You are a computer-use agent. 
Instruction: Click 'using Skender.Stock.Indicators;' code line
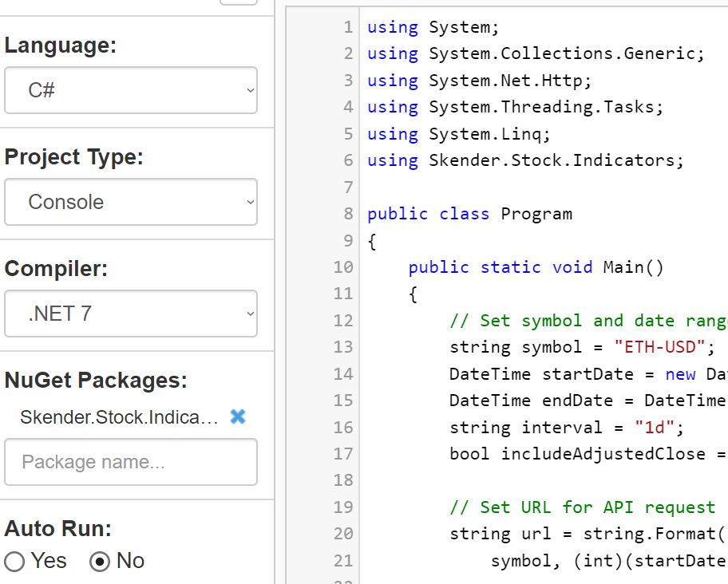coord(525,160)
